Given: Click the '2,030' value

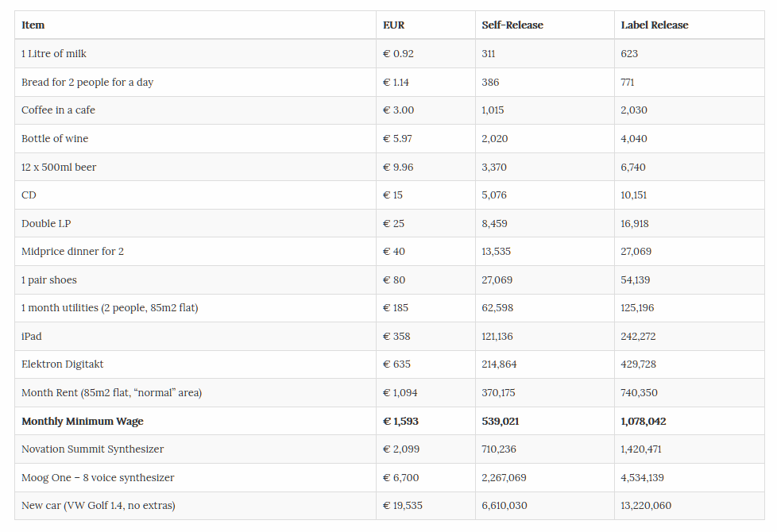Looking at the screenshot, I should click(634, 110).
